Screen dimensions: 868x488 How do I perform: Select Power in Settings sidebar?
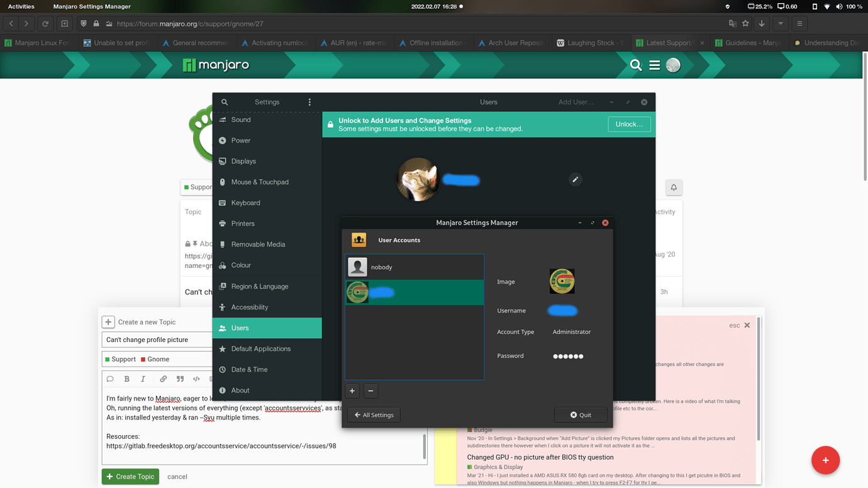[x=267, y=140]
